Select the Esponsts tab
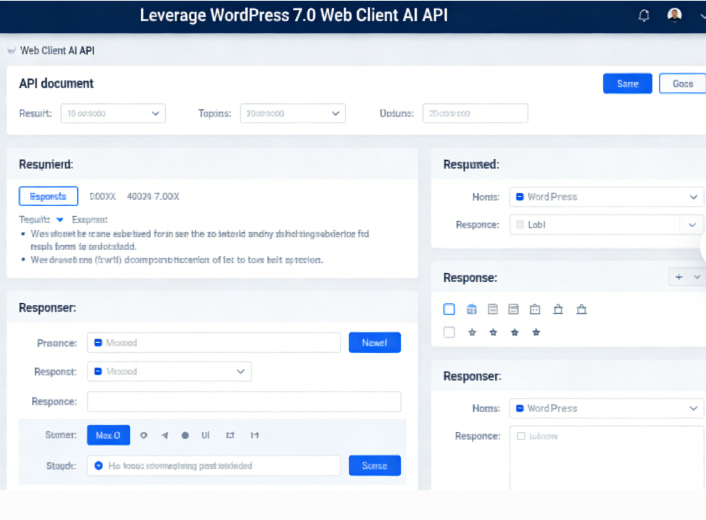The image size is (706, 520). tap(48, 196)
